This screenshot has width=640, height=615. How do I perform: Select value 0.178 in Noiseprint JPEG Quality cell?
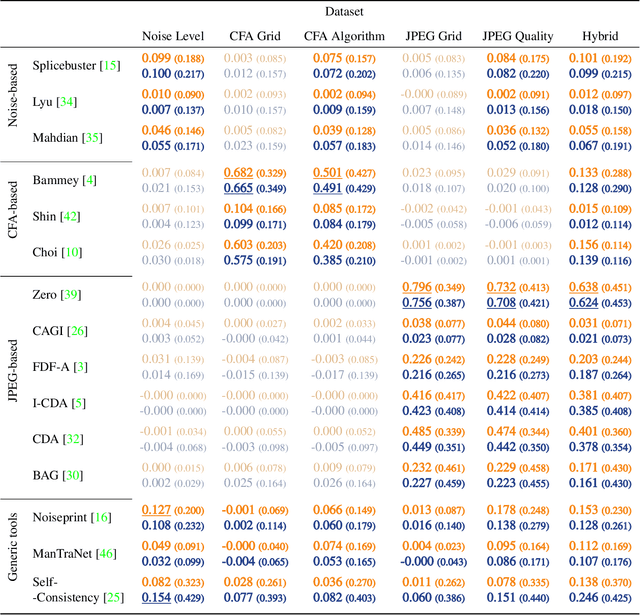tap(501, 510)
